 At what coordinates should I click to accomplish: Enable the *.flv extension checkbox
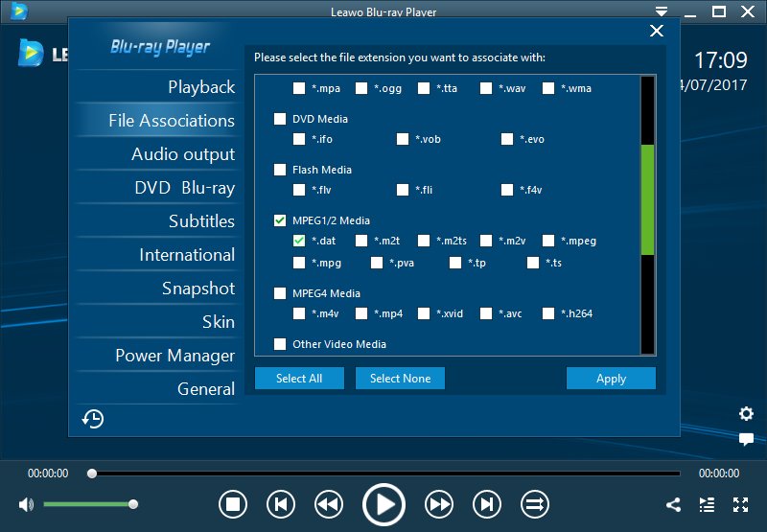pos(299,190)
